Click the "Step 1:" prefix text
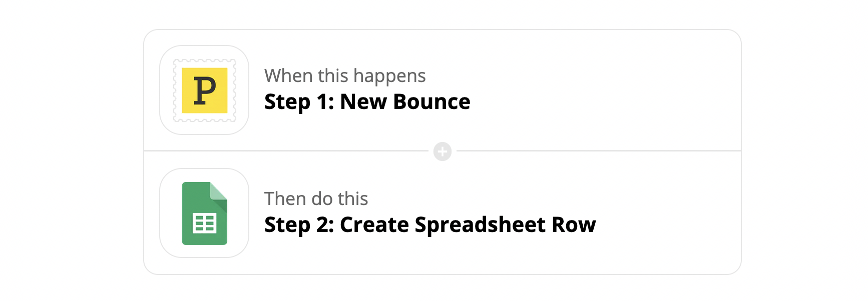The image size is (868, 301). coord(299,102)
